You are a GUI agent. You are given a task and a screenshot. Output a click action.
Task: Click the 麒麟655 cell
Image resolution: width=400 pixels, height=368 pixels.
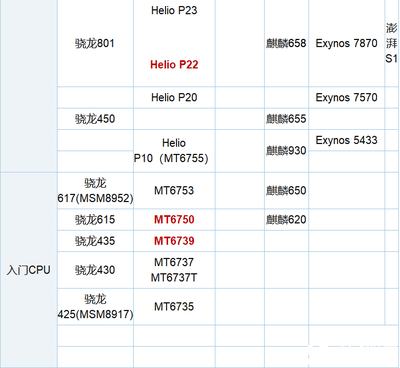pos(286,119)
